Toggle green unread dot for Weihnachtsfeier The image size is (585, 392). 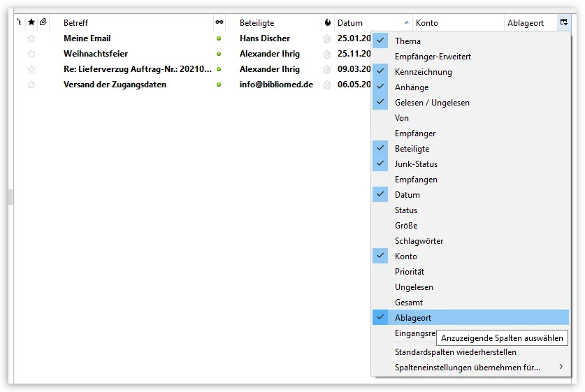219,54
